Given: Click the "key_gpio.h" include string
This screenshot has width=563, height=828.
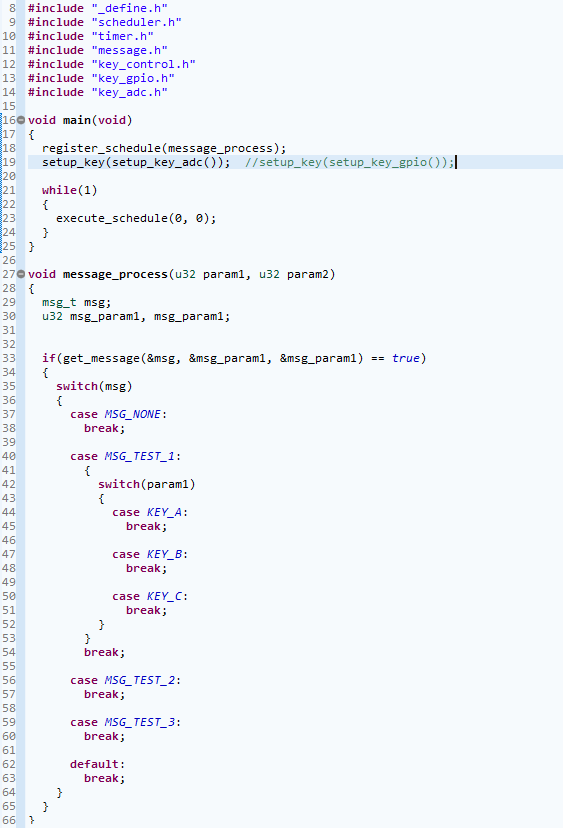Looking at the screenshot, I should click(133, 78).
